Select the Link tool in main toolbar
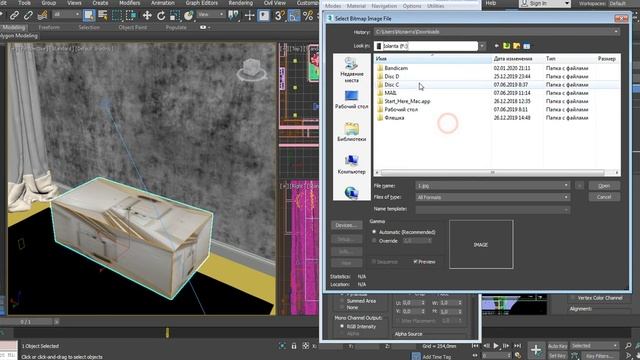Image resolution: width=640 pixels, height=360 pixels. tap(14, 16)
